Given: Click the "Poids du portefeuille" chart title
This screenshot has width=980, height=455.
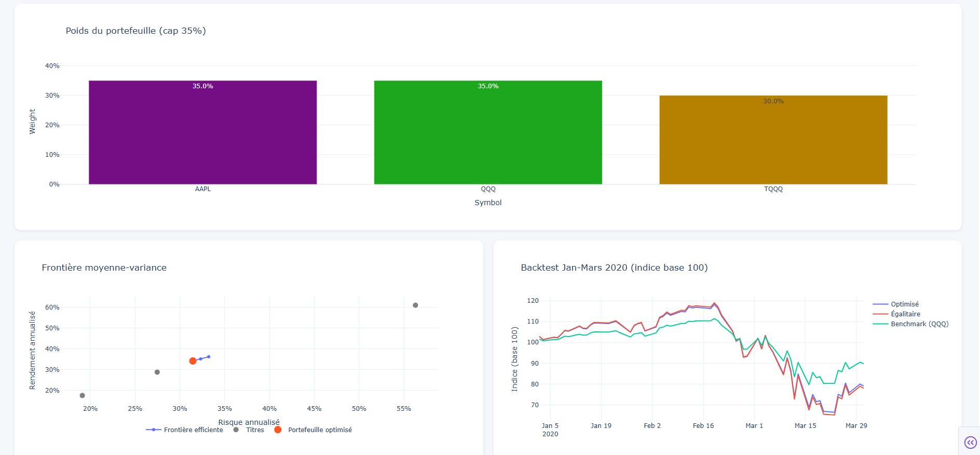Looking at the screenshot, I should (x=135, y=31).
